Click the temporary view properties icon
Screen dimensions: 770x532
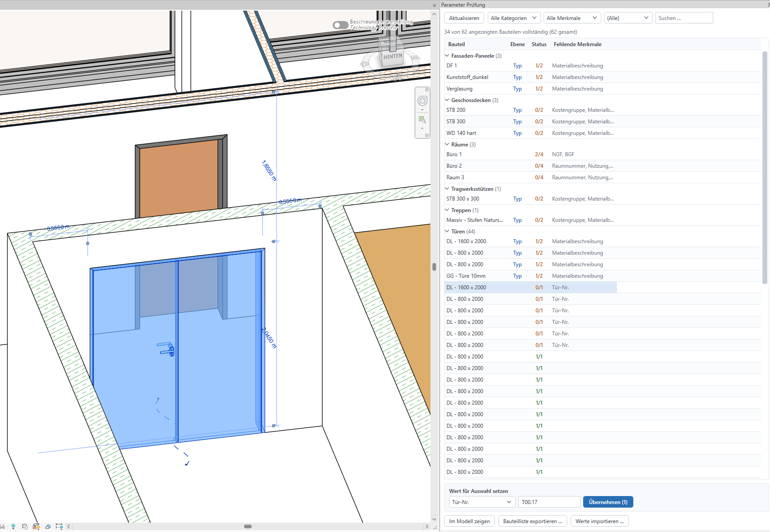coord(25,527)
